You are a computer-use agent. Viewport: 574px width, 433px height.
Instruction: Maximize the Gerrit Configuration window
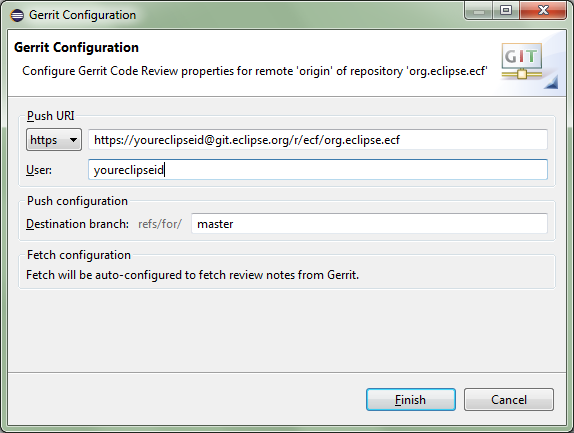(x=506, y=11)
